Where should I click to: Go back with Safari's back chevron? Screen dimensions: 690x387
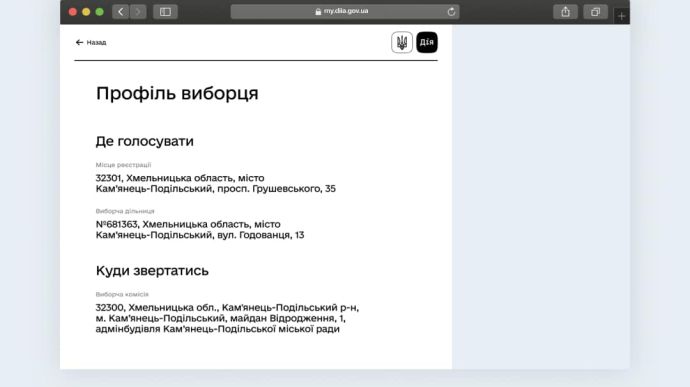(120, 12)
